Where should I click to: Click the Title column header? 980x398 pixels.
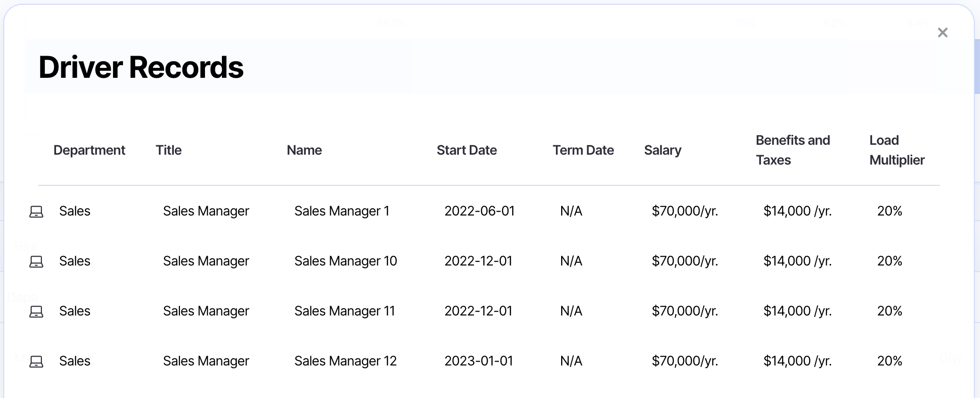click(169, 150)
